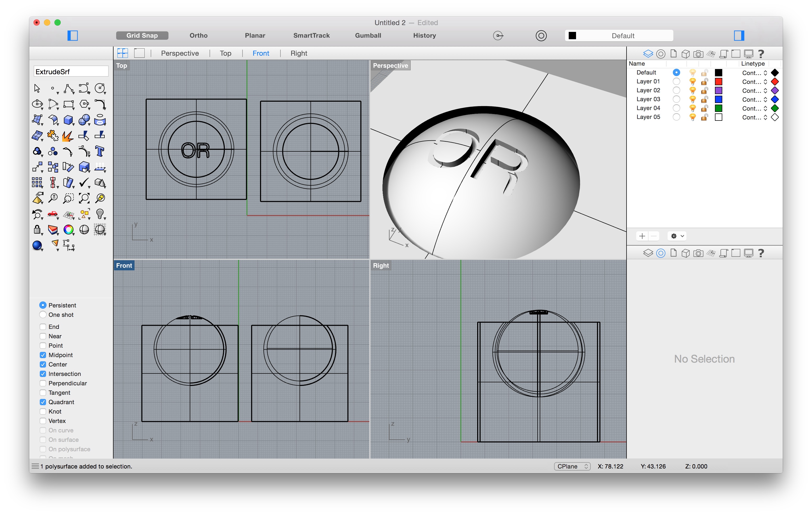The image size is (812, 515).
Task: Click the Layer 01 red color swatch
Action: click(718, 82)
